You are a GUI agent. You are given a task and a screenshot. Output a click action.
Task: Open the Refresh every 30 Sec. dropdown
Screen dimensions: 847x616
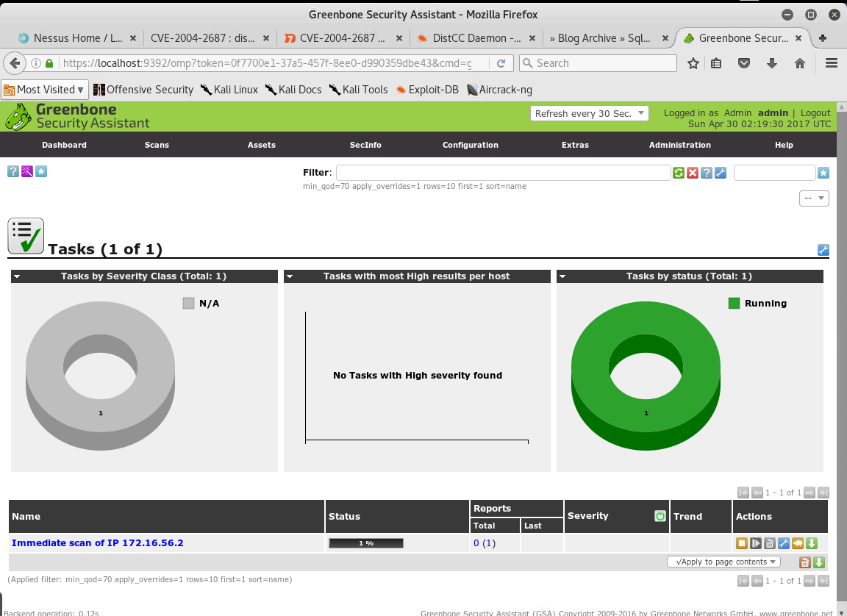[x=590, y=113]
